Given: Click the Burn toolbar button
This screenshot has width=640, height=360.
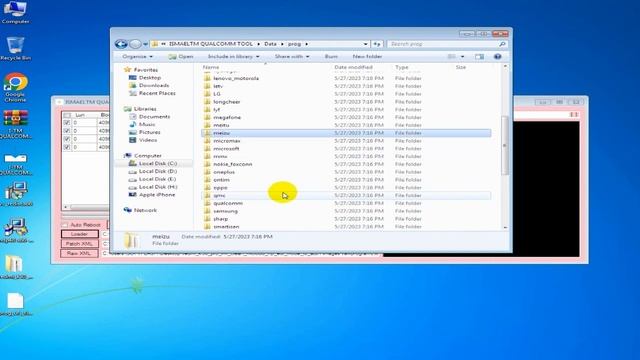Looking at the screenshot, I should (331, 56).
